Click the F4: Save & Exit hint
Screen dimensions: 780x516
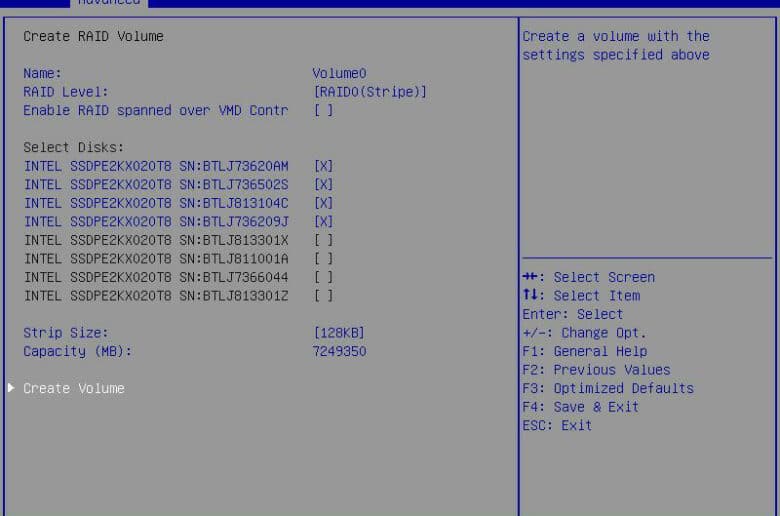[x=581, y=407]
